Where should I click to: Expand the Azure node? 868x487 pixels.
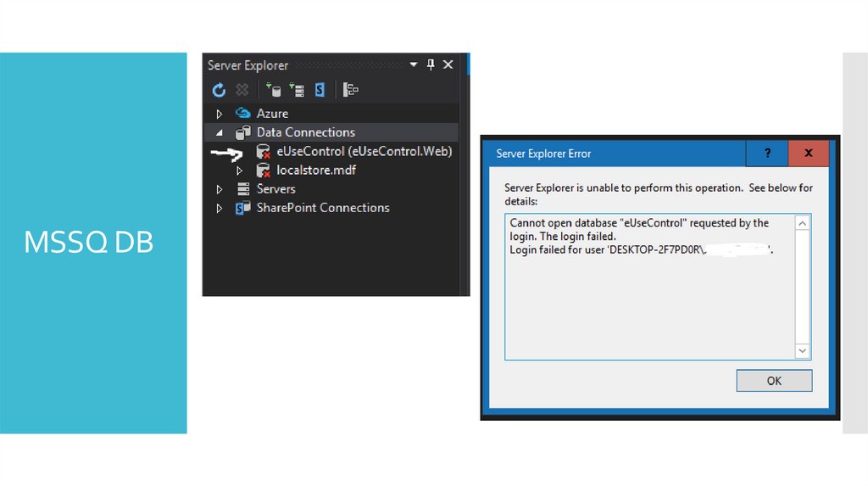coord(220,114)
